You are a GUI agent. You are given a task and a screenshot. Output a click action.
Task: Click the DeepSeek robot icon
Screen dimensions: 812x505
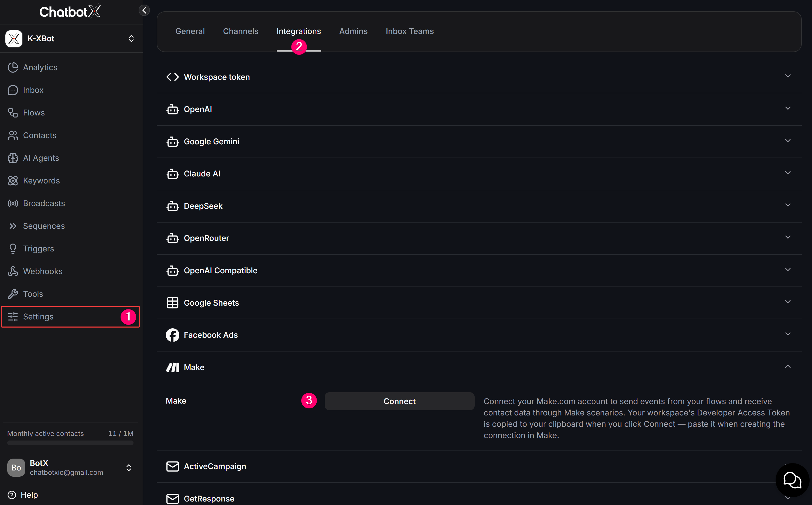pos(173,206)
